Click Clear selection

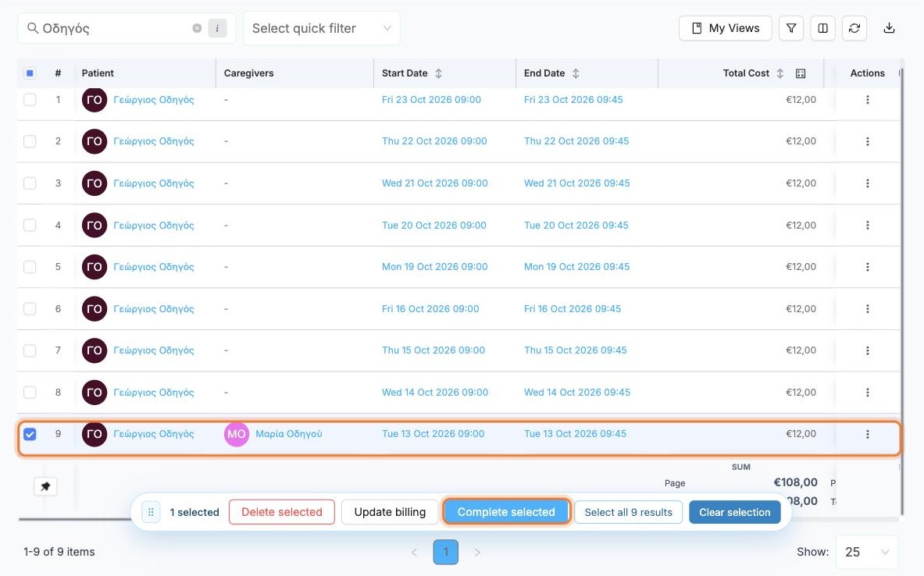(735, 512)
